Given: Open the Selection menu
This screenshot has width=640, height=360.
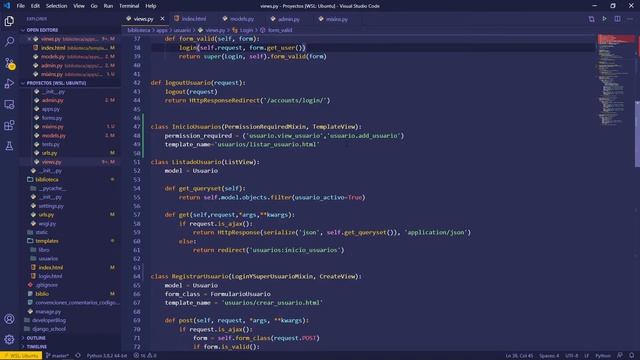Looking at the screenshot, I should [56, 6].
